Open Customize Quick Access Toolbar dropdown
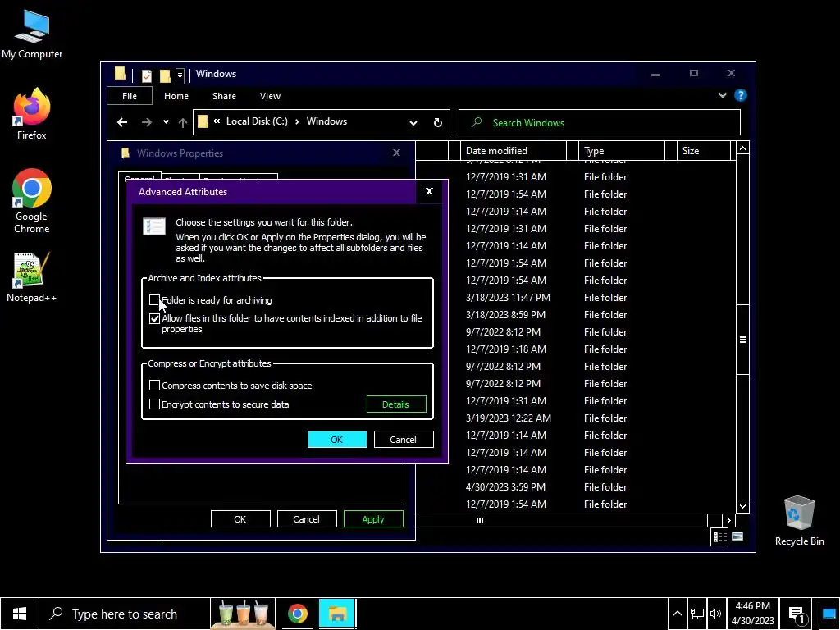840x630 pixels. (180, 75)
